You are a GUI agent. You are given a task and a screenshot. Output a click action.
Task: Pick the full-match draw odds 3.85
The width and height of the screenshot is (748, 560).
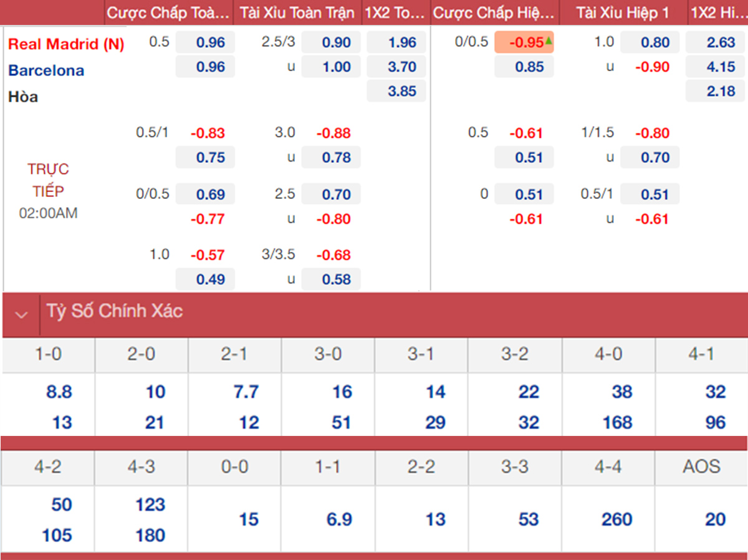pyautogui.click(x=401, y=91)
